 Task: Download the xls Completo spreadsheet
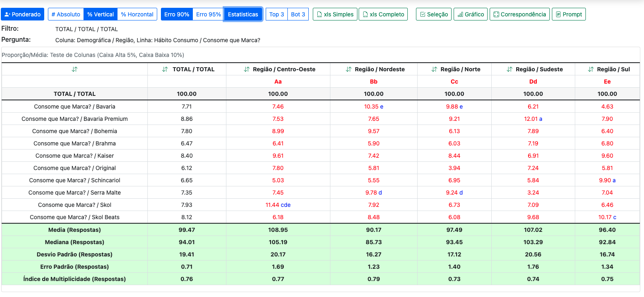(383, 14)
